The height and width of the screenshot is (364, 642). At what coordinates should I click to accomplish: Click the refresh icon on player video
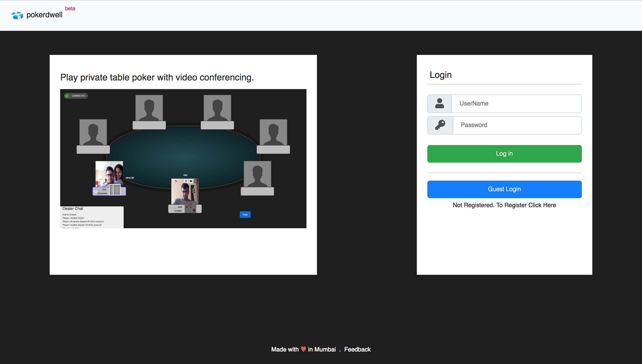(196, 181)
